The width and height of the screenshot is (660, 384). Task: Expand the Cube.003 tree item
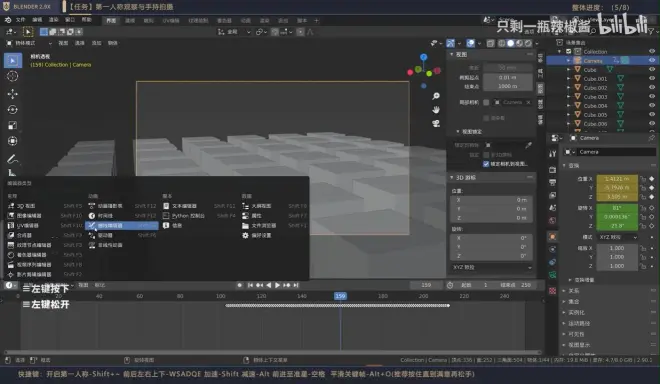click(x=569, y=97)
